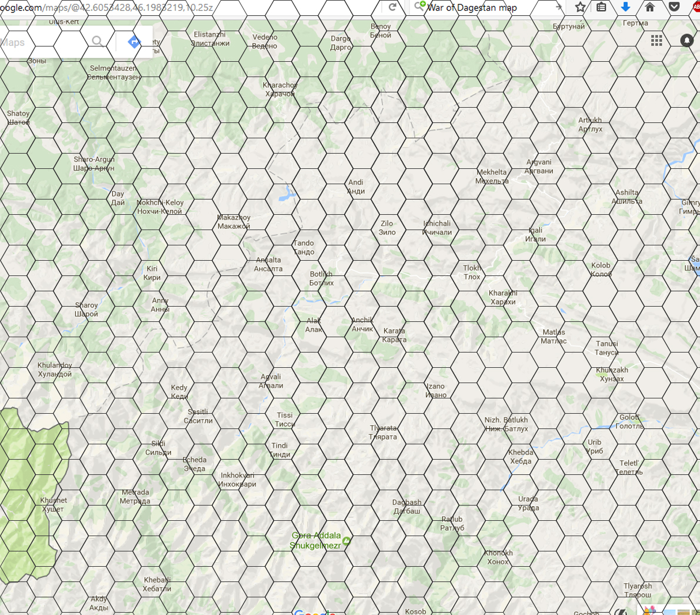
Task: Click the Metrada label
Action: point(135,497)
